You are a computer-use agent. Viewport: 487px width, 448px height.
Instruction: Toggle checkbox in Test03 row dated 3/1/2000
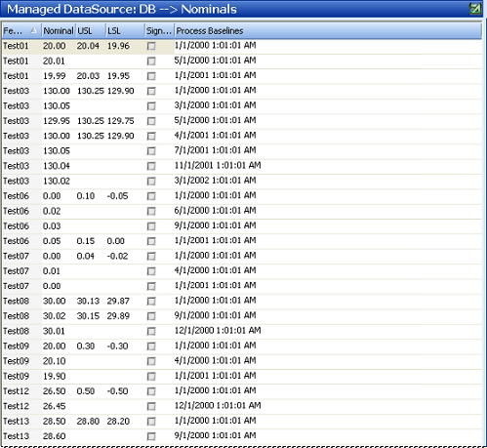click(x=151, y=105)
